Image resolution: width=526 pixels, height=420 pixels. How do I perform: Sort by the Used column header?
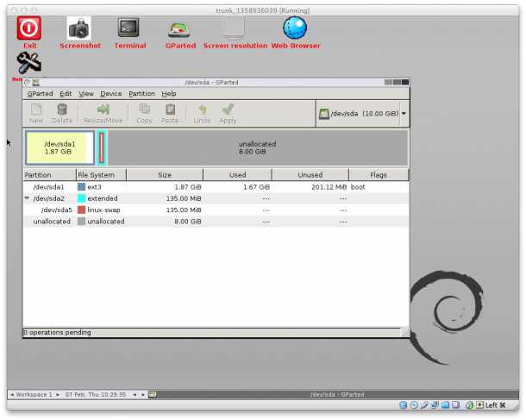[237, 175]
